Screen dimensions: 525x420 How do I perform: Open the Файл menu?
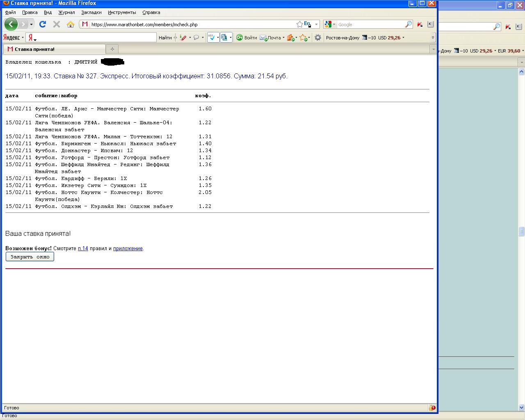coord(10,12)
